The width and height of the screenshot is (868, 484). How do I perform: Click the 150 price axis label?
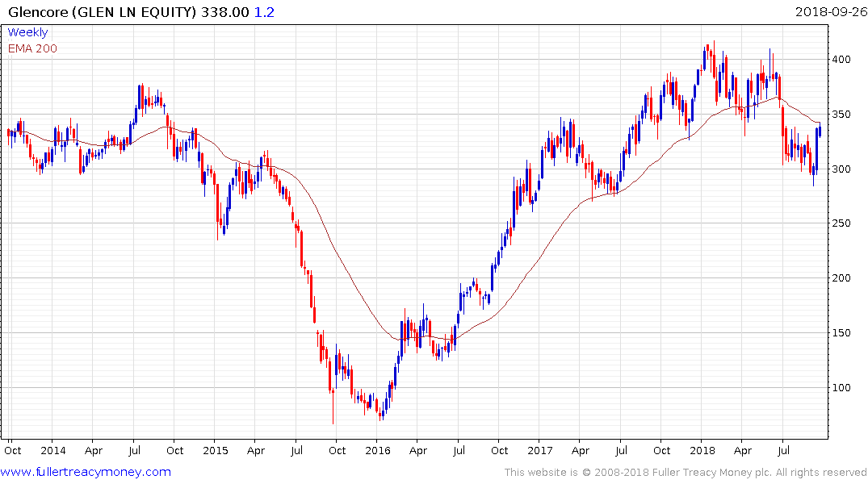(x=841, y=333)
